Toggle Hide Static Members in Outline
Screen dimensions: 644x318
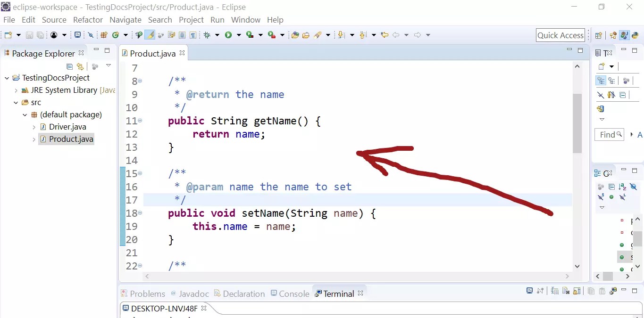click(x=601, y=197)
